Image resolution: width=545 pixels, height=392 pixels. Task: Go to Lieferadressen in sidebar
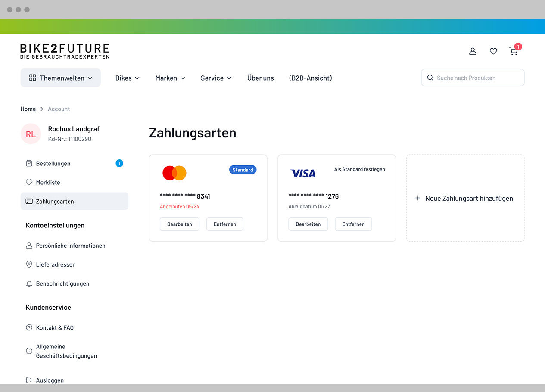(56, 264)
